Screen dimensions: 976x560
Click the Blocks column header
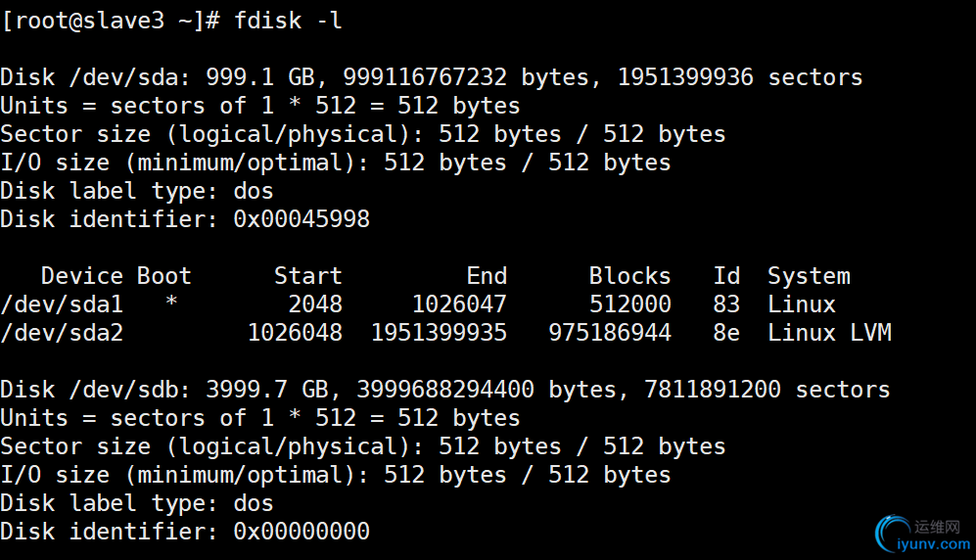coord(629,276)
